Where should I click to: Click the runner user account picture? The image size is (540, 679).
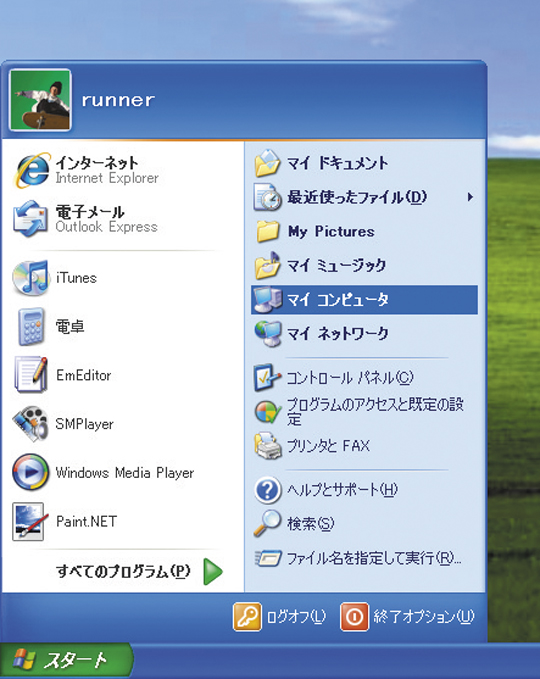[x=40, y=100]
